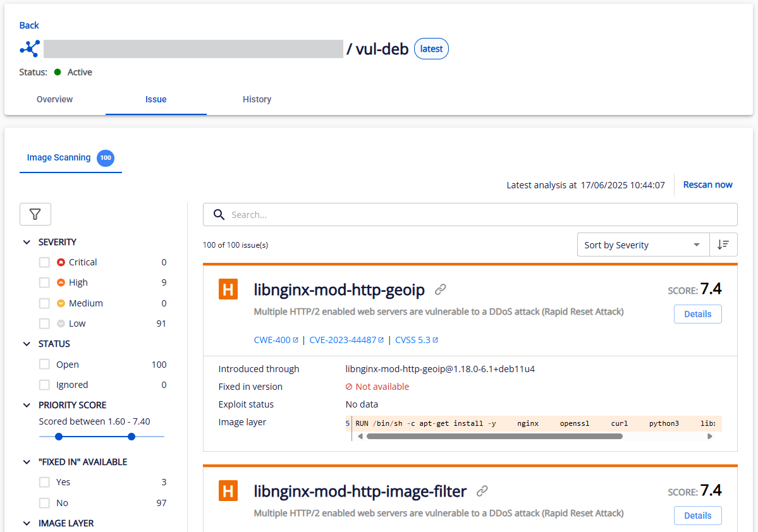
Task: Click the Not available prohibited icon
Action: (349, 387)
